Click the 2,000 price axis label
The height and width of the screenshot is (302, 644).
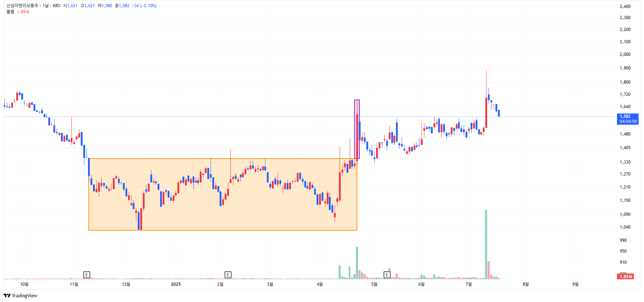coord(625,54)
